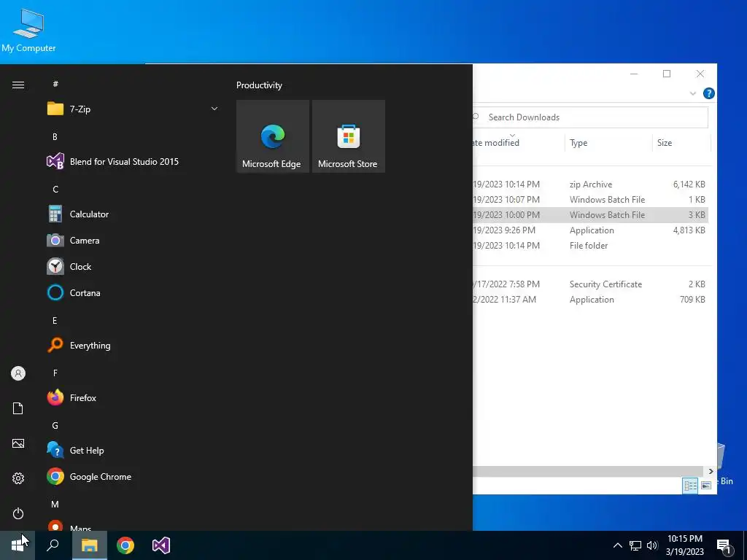Viewport: 747px width, 560px height.
Task: Click the Search Downloads field in Explorer
Action: pos(591,117)
